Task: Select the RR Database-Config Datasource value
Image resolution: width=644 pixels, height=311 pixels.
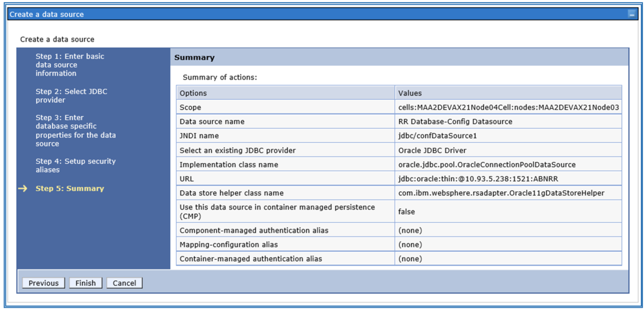Action: [455, 121]
